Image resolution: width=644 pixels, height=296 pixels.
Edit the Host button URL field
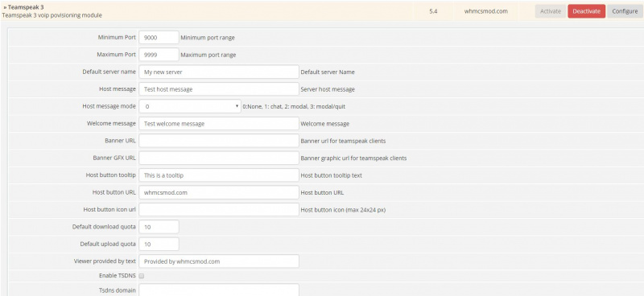click(219, 192)
